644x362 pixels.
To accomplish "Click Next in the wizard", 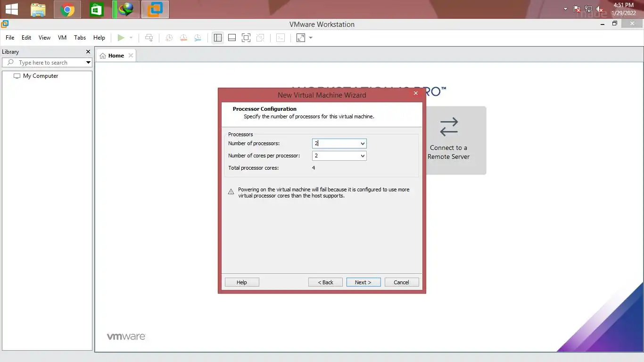I will [x=363, y=282].
